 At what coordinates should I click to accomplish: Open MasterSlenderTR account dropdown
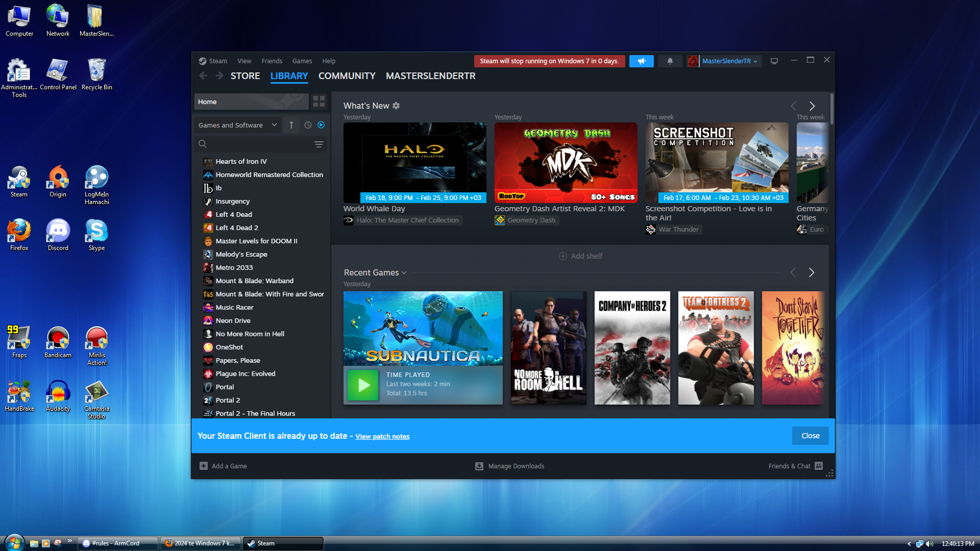click(729, 61)
